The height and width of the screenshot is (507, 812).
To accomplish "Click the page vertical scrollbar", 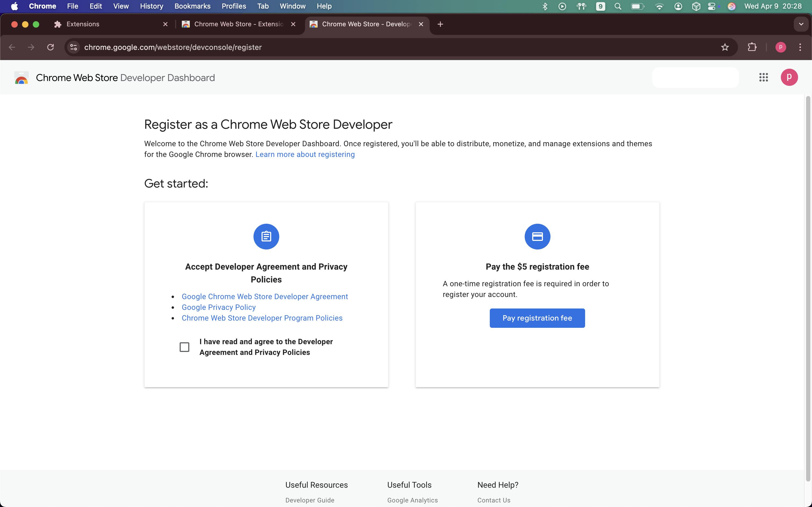I will point(808,288).
